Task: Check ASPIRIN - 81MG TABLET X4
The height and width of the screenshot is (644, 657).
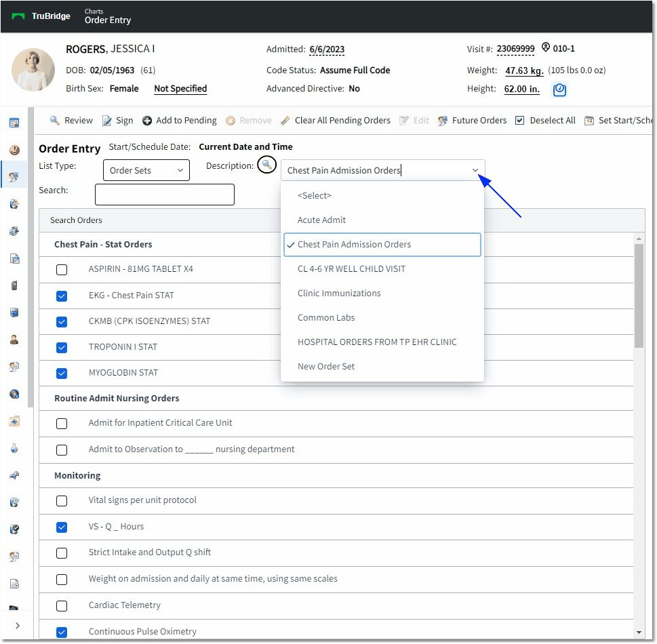Action: (x=62, y=270)
